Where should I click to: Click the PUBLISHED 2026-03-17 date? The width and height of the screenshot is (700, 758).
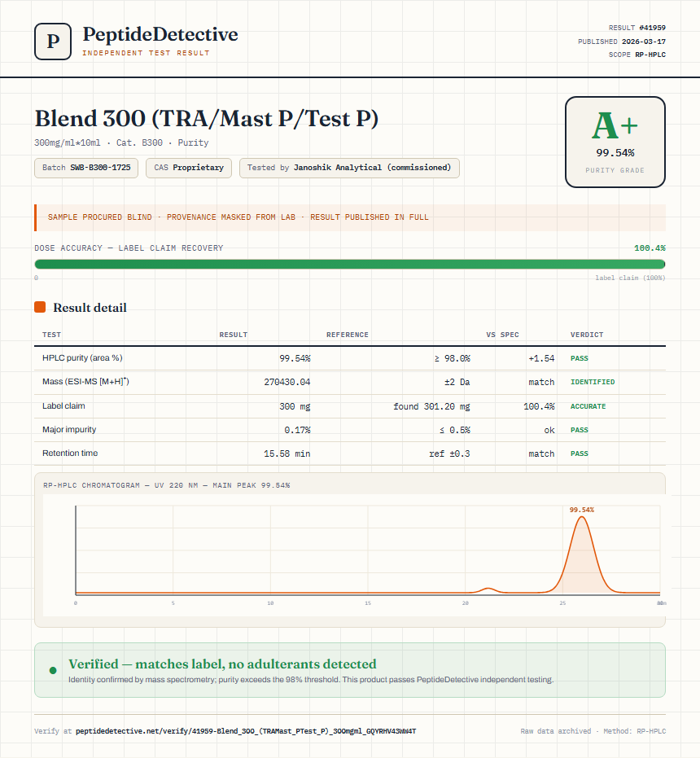[x=622, y=42]
